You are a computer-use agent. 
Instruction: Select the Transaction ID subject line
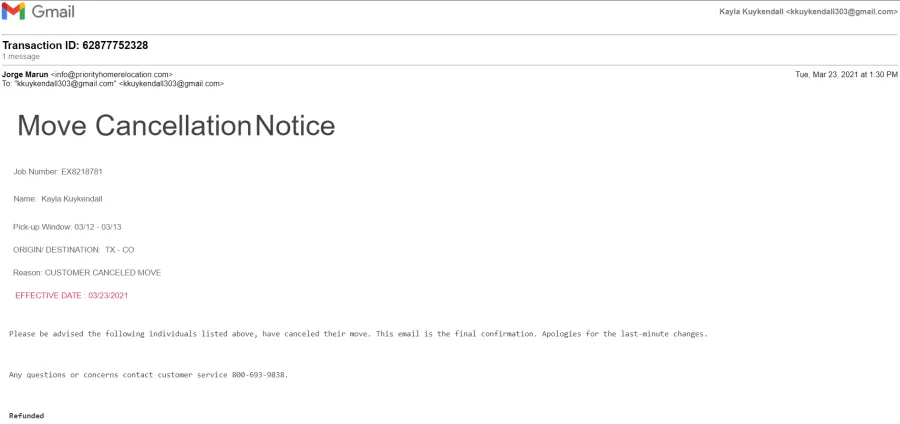[x=75, y=45]
